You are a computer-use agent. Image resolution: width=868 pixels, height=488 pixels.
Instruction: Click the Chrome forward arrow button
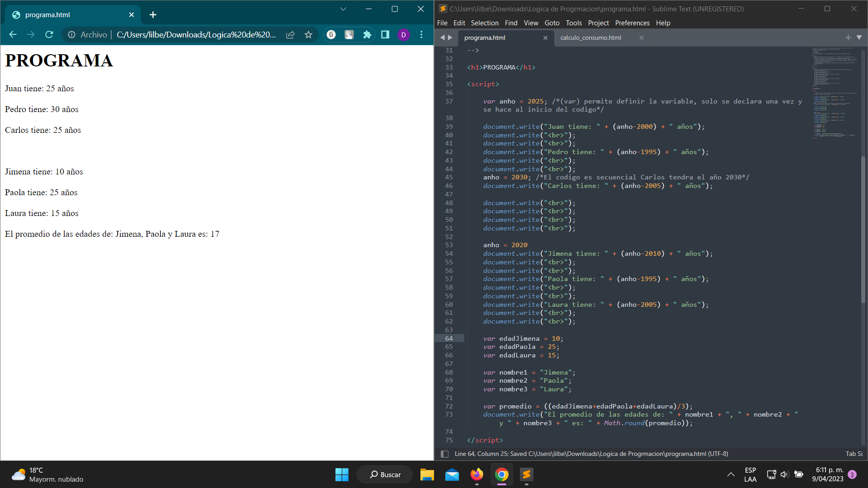pos(31,35)
